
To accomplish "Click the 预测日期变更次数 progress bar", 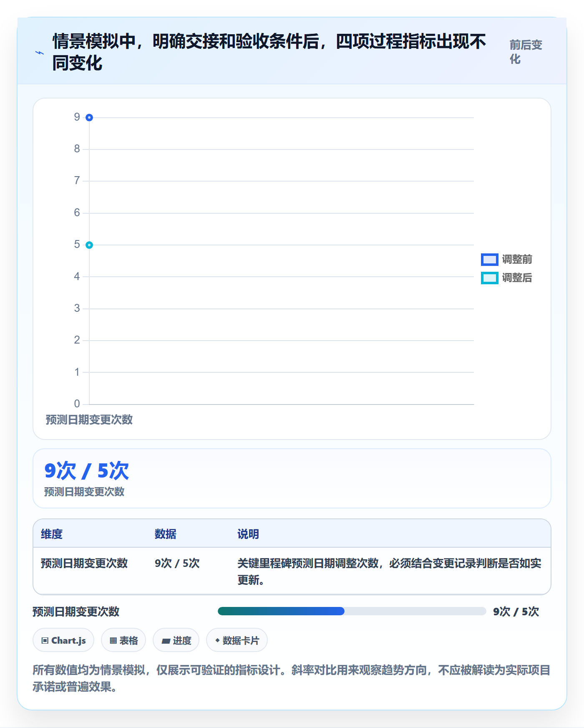I will pyautogui.click(x=352, y=611).
